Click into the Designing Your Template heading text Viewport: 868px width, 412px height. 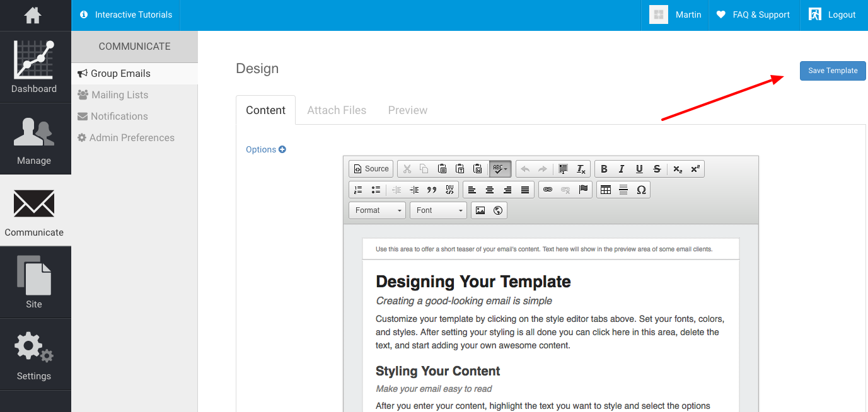pyautogui.click(x=473, y=282)
